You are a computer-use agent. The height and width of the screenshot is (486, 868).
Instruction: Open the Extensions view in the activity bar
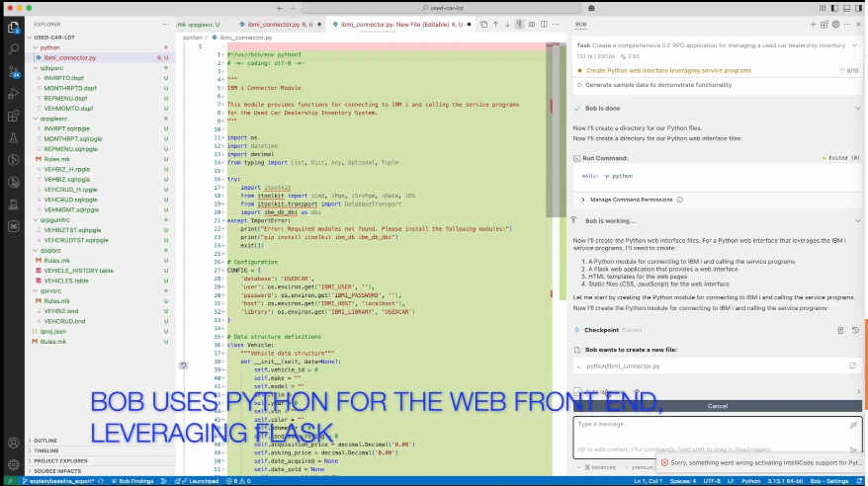tap(13, 116)
